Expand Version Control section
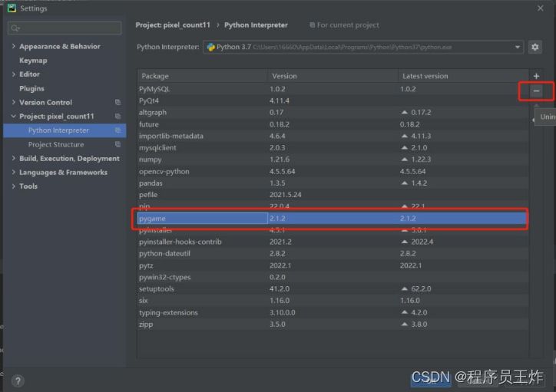The height and width of the screenshot is (392, 556). [x=14, y=102]
